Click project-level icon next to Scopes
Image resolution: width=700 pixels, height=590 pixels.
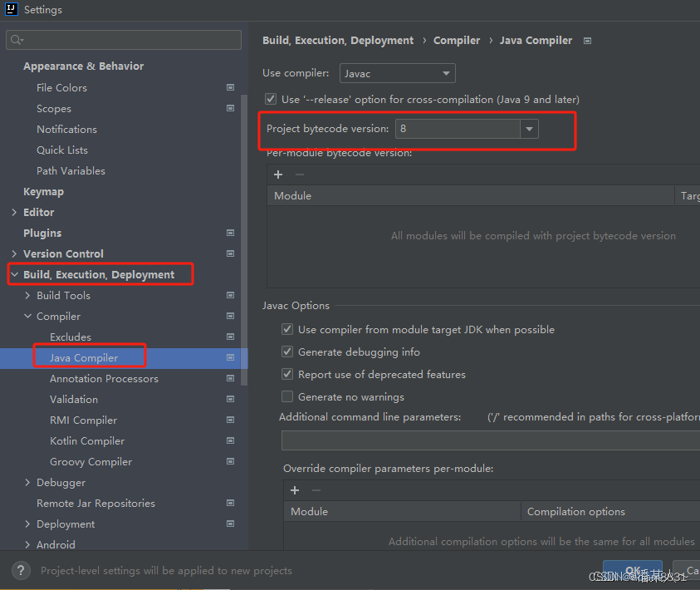pyautogui.click(x=230, y=108)
